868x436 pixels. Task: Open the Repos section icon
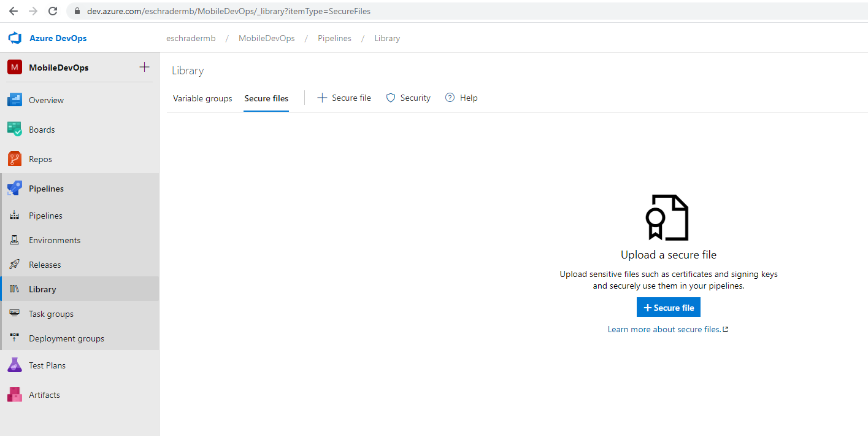point(15,159)
